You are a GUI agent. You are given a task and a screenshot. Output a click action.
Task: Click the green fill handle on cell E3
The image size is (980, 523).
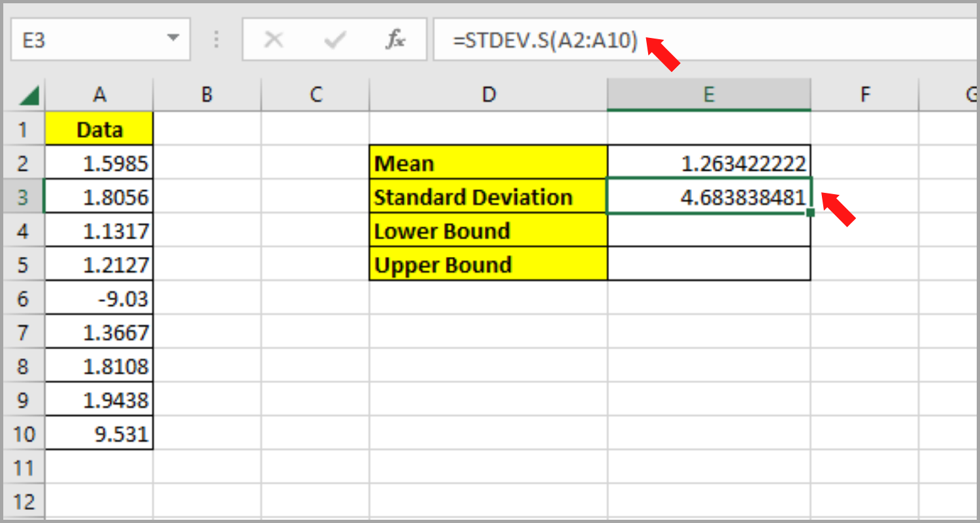pyautogui.click(x=810, y=213)
